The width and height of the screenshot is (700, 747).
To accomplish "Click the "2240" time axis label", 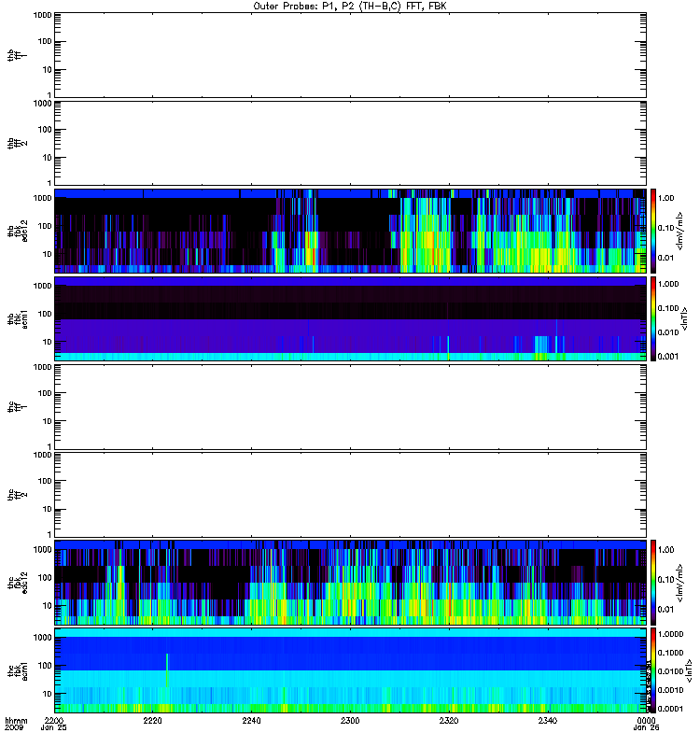I will pyautogui.click(x=251, y=721).
